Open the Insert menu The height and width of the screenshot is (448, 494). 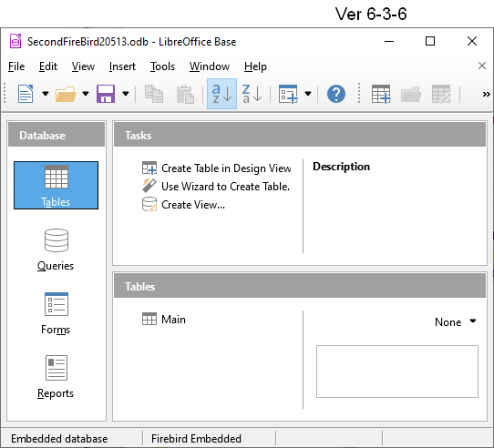click(122, 66)
